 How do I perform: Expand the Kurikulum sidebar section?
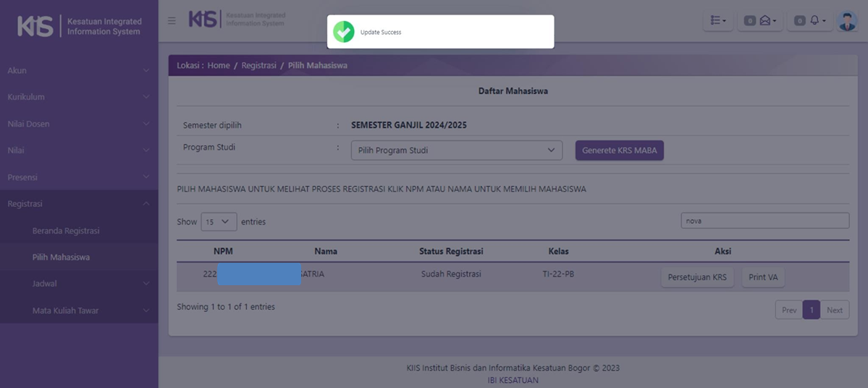[x=78, y=97]
